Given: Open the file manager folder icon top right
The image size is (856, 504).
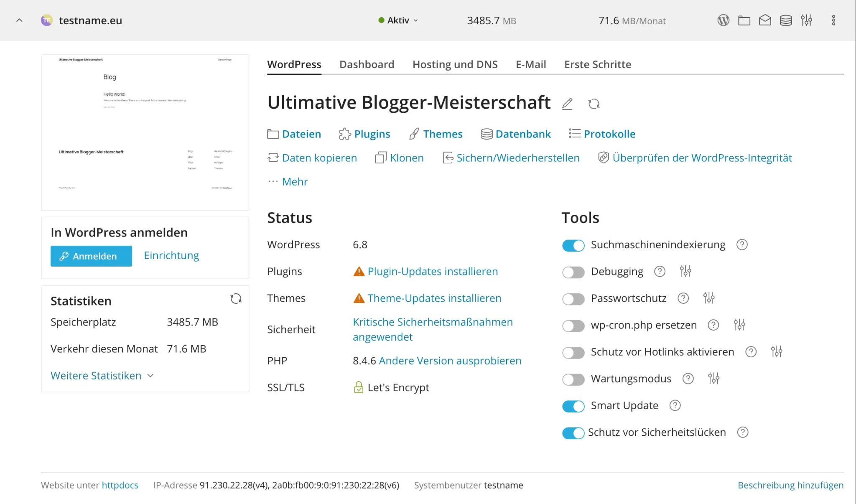Looking at the screenshot, I should tap(744, 20).
